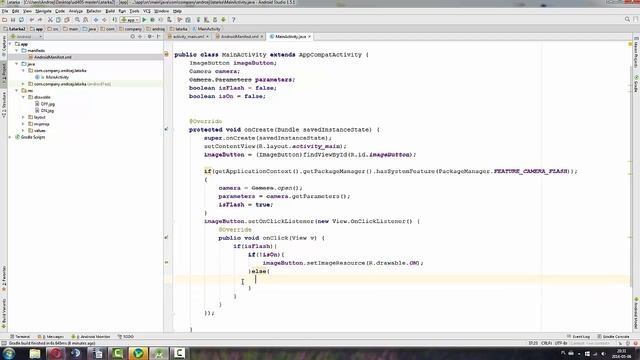Image resolution: width=640 pixels, height=360 pixels.
Task: Expand the layout folder
Action: pos(23,117)
